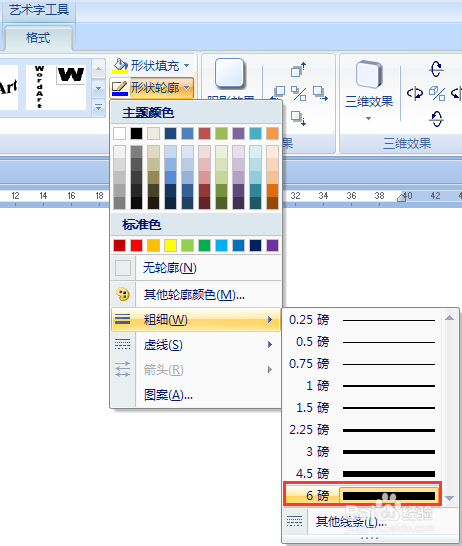
Task: Show next row of WordArt styles gallery
Action: tap(99, 89)
